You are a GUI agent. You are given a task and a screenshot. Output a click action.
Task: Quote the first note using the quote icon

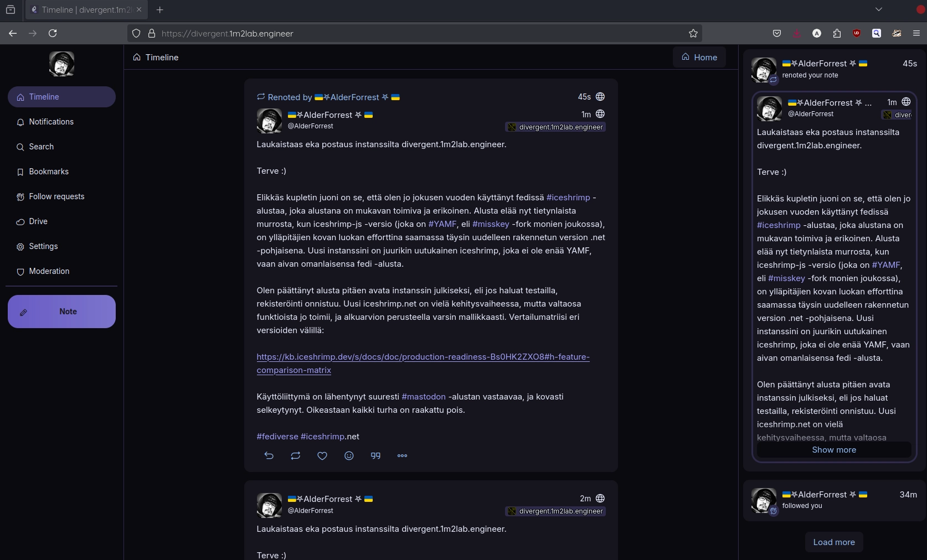pyautogui.click(x=375, y=455)
